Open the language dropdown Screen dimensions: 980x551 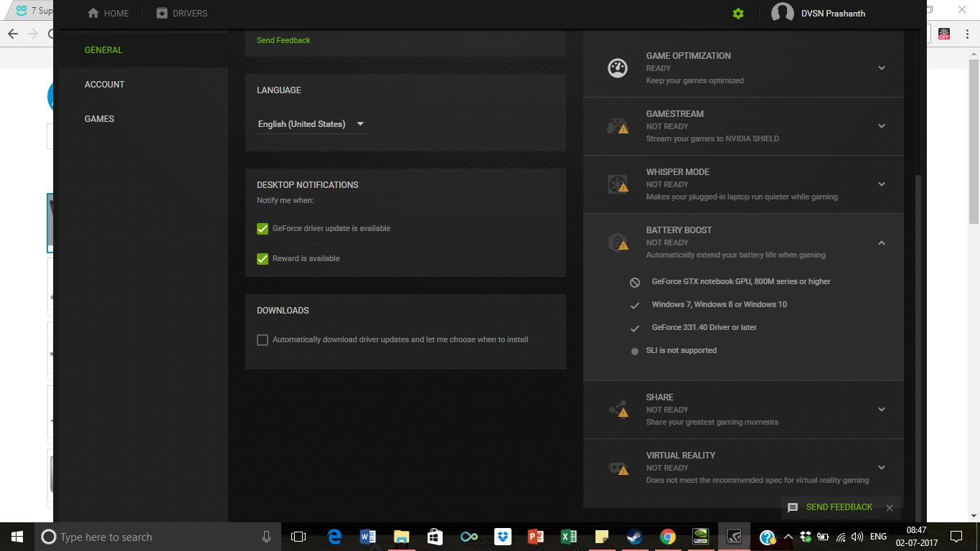coord(312,124)
